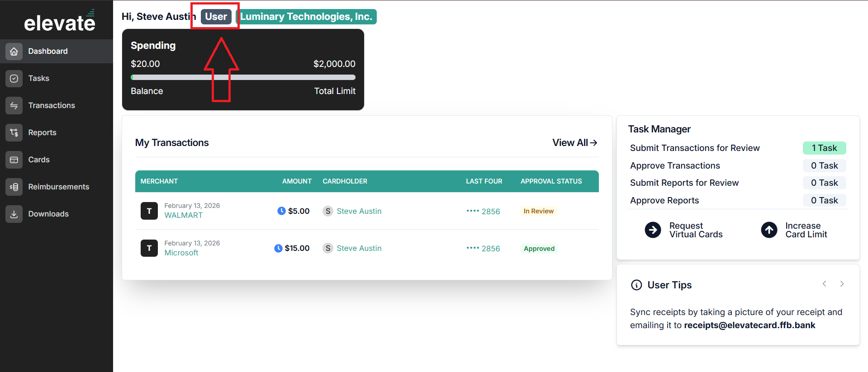Screen dimensions: 868x372
Task: Click the 1 Task badge for submitting transactions
Action: 824,148
